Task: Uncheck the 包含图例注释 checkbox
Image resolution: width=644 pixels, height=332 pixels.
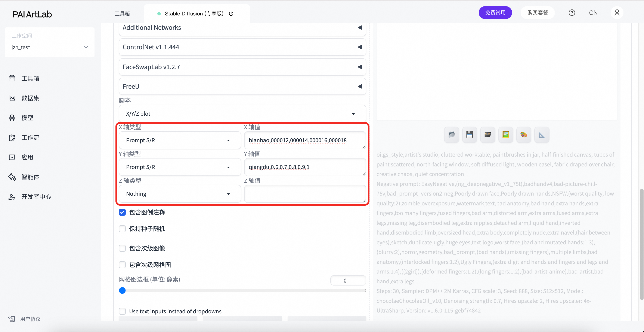Action: (x=122, y=212)
